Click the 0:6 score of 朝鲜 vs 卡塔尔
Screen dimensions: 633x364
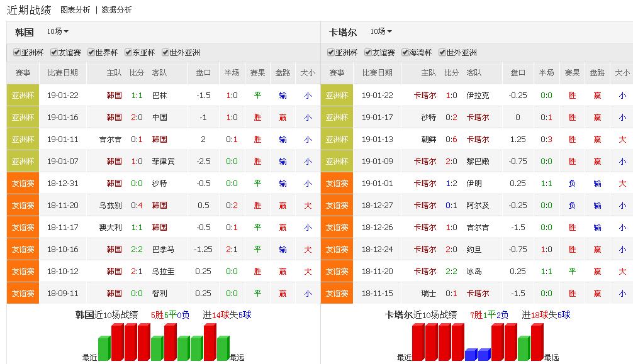[x=451, y=140]
